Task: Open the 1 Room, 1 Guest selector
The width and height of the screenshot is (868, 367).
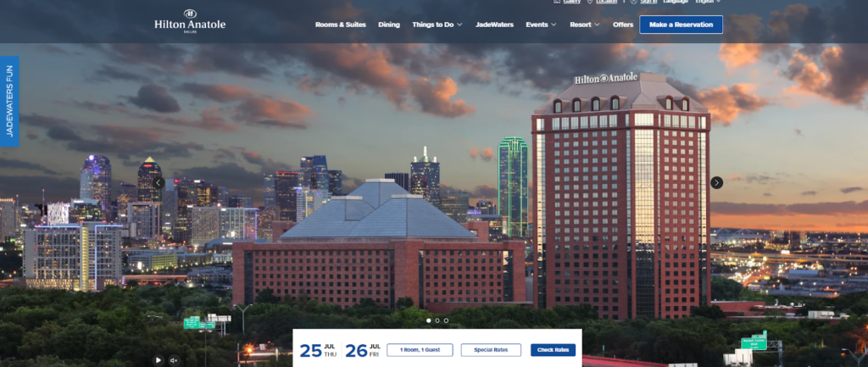Action: click(x=420, y=350)
